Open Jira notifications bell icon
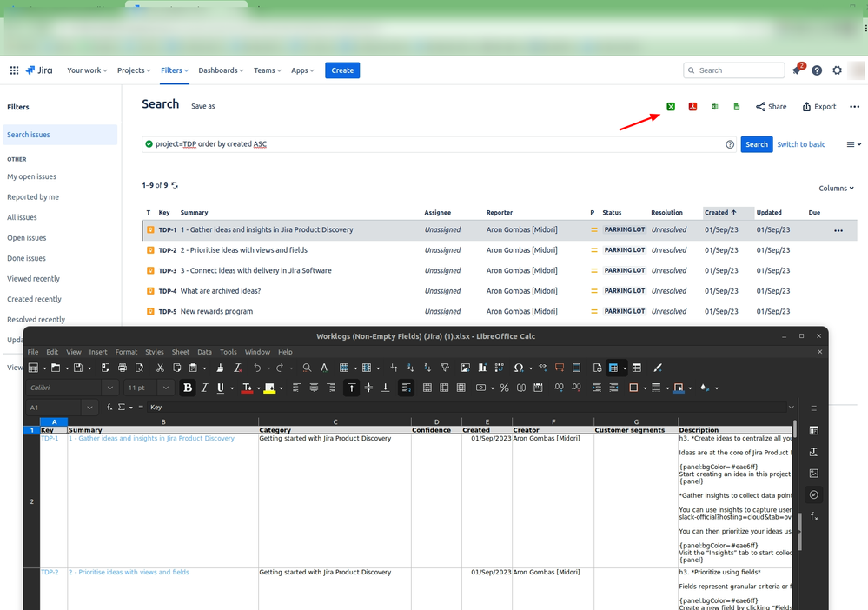Screen dimensions: 868x610 (x=797, y=70)
